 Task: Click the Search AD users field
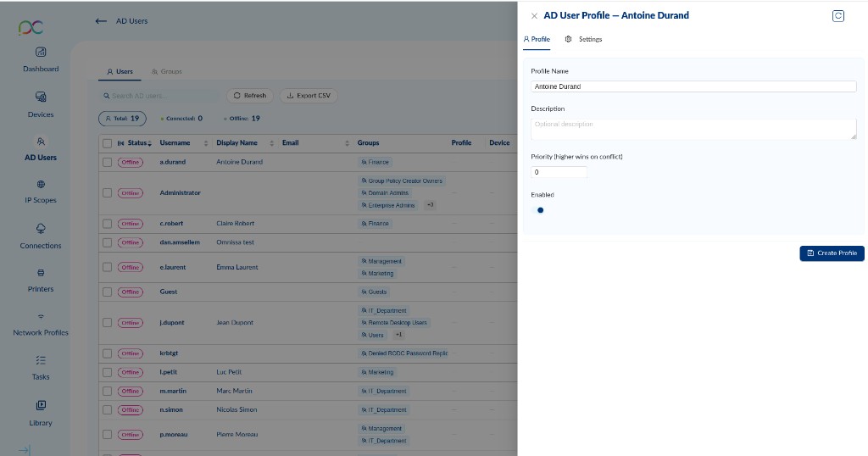tap(159, 96)
